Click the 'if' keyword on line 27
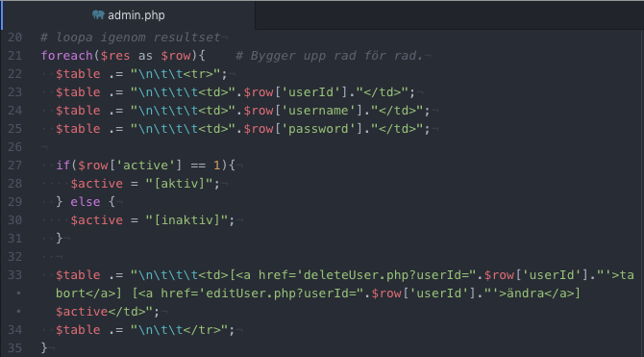644x357 pixels. coord(63,166)
